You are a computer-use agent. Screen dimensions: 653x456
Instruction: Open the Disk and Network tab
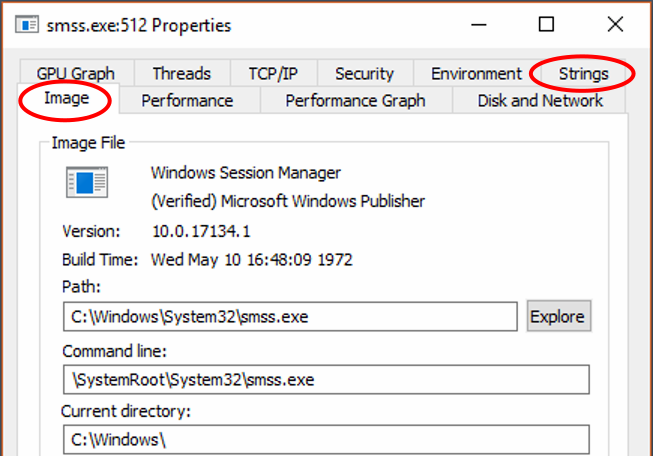point(540,100)
